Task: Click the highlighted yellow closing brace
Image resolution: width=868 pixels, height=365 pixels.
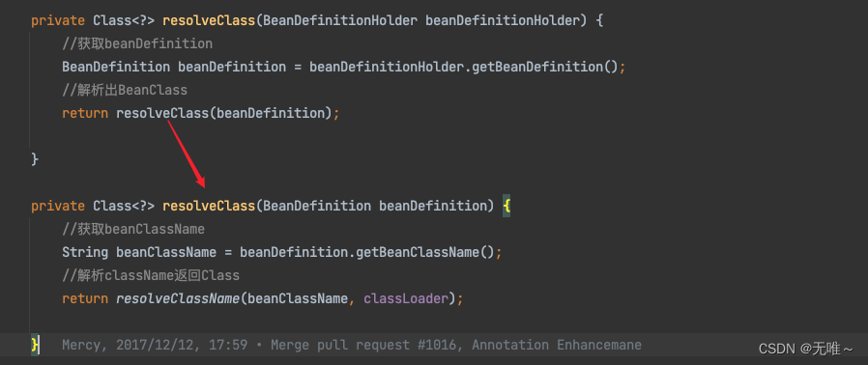Action: pyautogui.click(x=35, y=345)
